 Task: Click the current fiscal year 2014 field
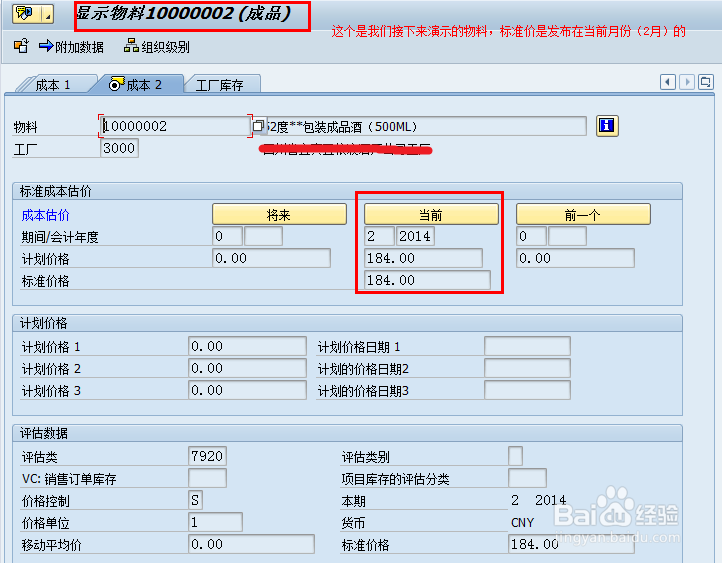coord(414,236)
